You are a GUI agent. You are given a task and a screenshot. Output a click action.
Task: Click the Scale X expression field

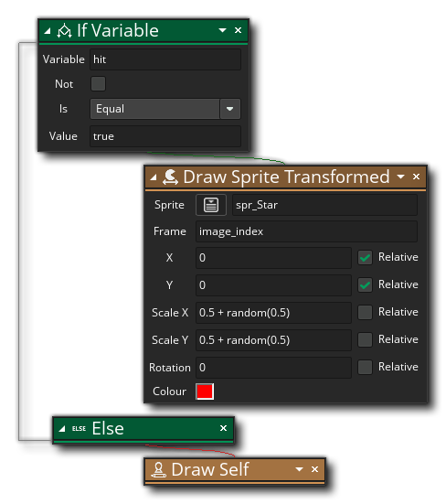coord(273,313)
